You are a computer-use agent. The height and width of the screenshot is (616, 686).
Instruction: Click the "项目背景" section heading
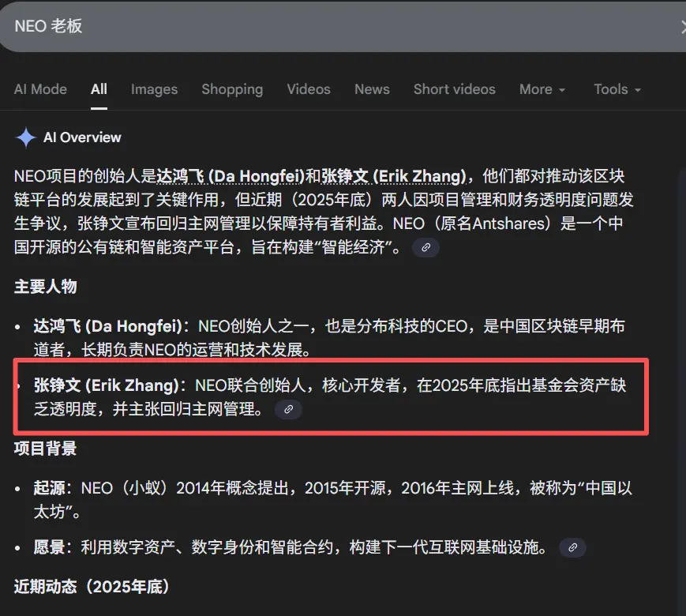tap(46, 449)
